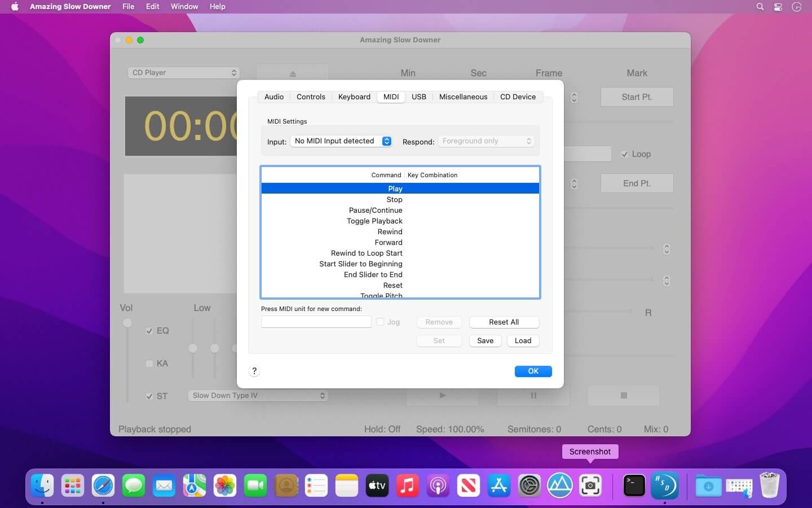The width and height of the screenshot is (812, 508).
Task: Open Terminal from the dock
Action: click(634, 485)
